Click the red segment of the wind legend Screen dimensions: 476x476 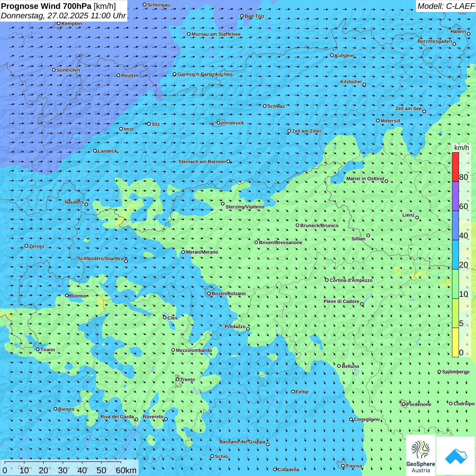455,167
